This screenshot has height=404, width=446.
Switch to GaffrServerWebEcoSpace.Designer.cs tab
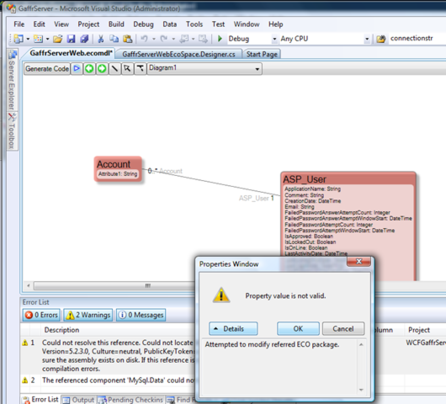[x=179, y=54]
